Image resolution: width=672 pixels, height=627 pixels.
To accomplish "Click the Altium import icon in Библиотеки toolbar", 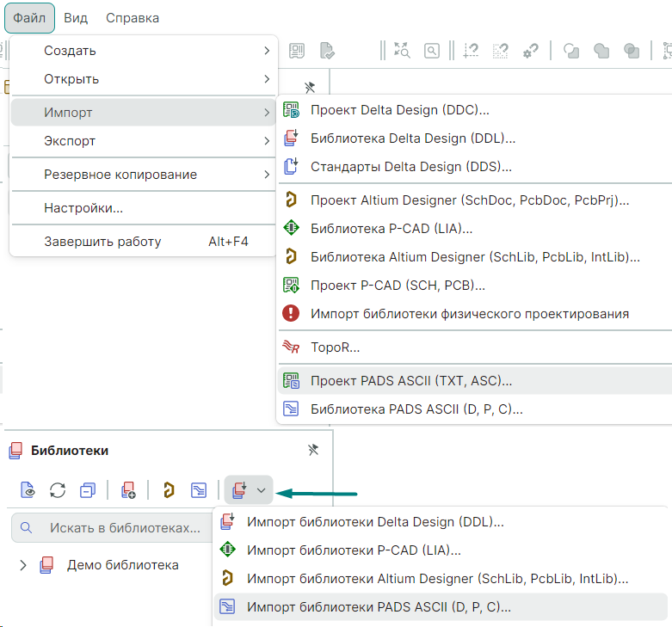I will point(169,490).
